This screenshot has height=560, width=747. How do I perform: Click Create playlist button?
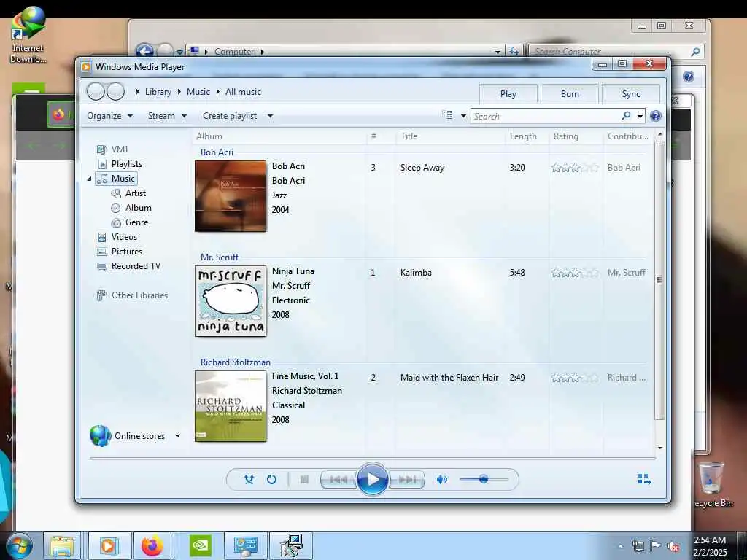pyautogui.click(x=230, y=116)
